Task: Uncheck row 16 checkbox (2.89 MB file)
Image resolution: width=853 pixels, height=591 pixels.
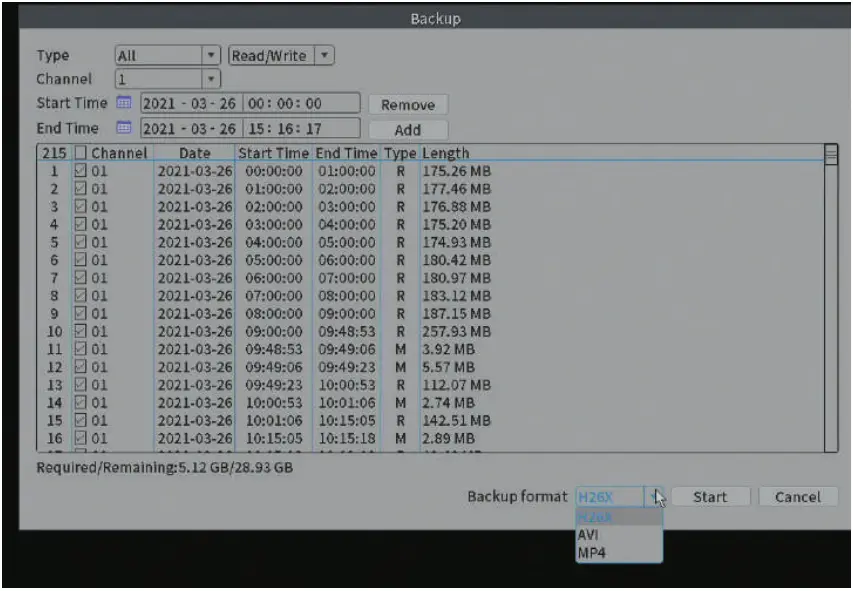Action: coord(81,438)
